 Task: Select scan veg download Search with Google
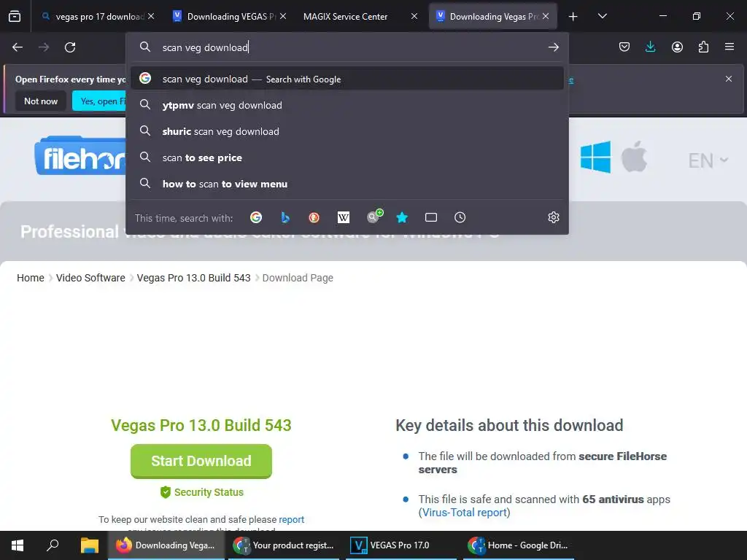tap(347, 79)
